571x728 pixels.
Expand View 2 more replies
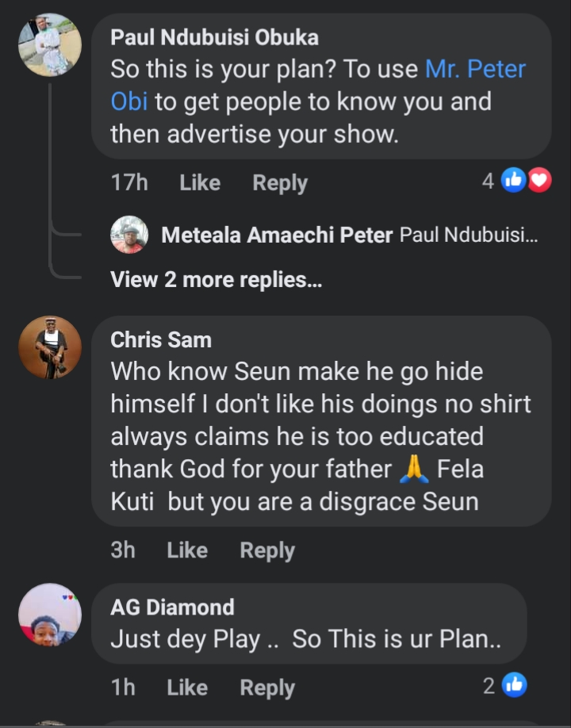[216, 279]
